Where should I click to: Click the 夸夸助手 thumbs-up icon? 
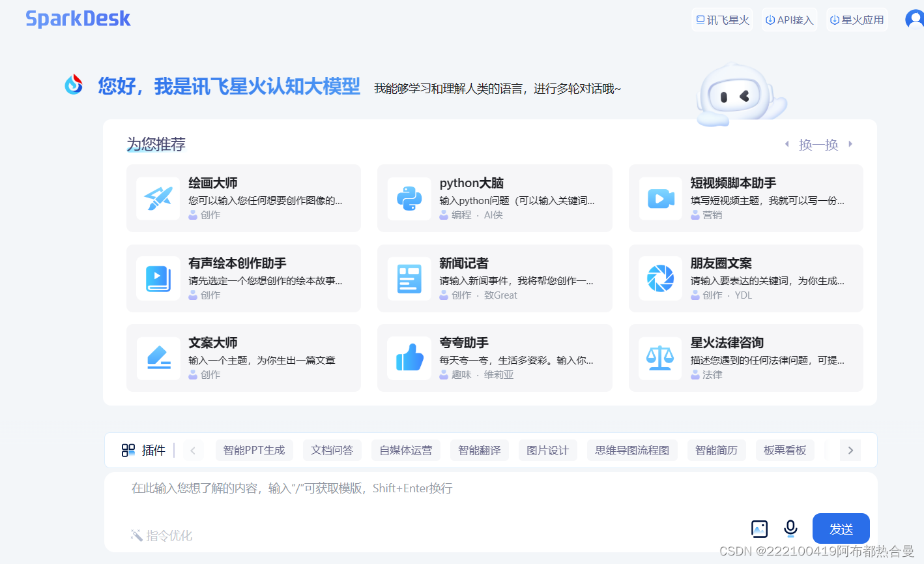[x=409, y=358]
